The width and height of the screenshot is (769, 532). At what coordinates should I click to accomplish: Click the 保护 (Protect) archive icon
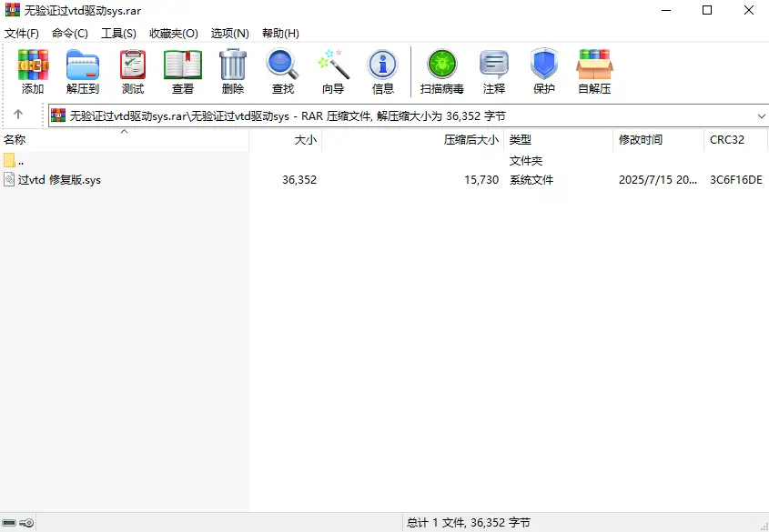543,71
